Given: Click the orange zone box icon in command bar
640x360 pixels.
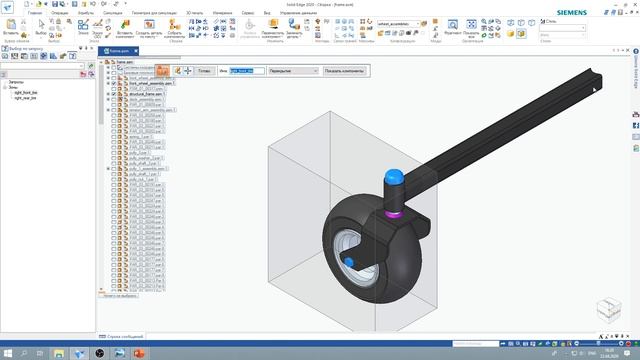Looking at the screenshot, I should (162, 71).
